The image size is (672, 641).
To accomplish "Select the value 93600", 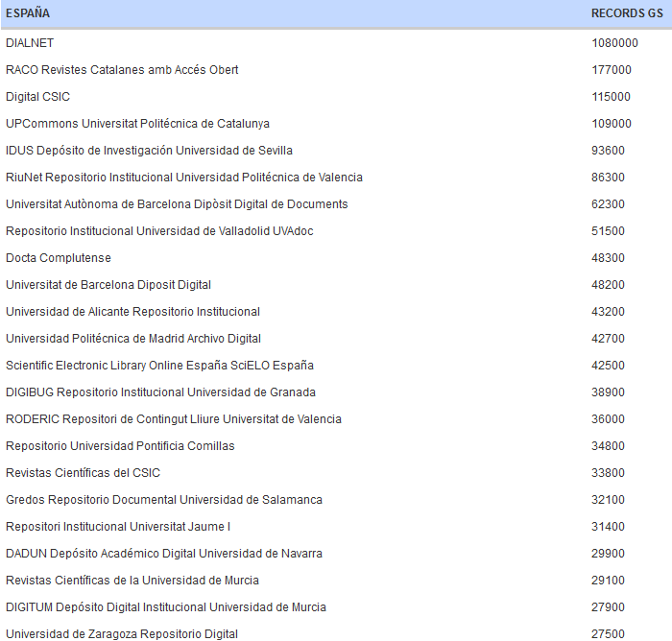I will (x=608, y=151).
